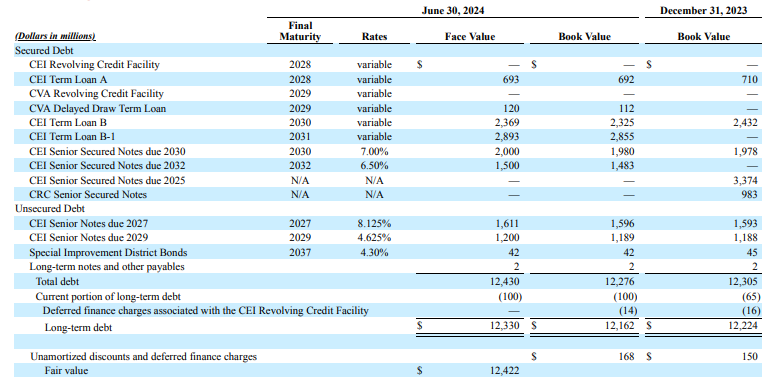Click the 168 unamortized discounts value
762x377 pixels.
click(x=626, y=357)
